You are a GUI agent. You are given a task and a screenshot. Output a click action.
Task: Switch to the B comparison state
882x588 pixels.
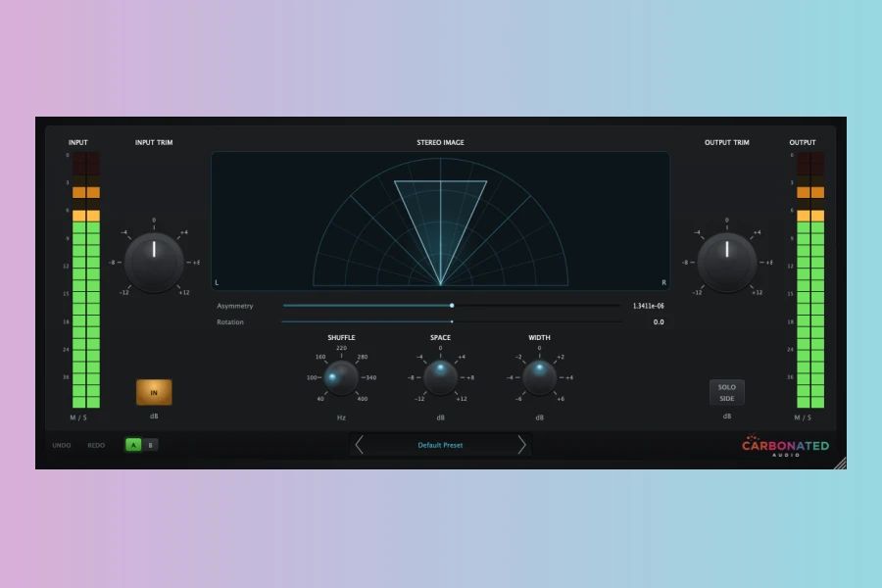point(150,445)
